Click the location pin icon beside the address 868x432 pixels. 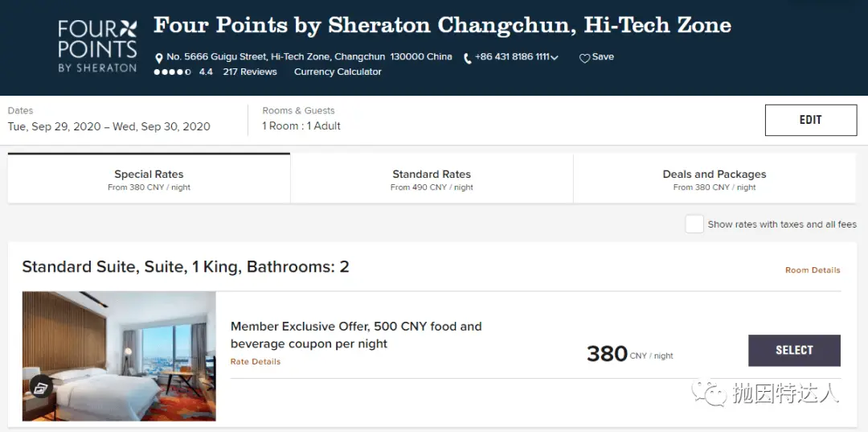tap(159, 58)
